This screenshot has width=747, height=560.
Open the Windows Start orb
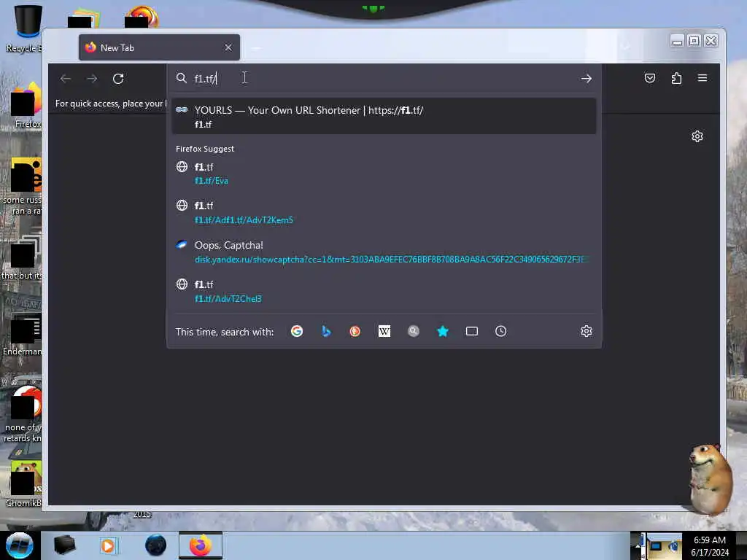[20, 545]
